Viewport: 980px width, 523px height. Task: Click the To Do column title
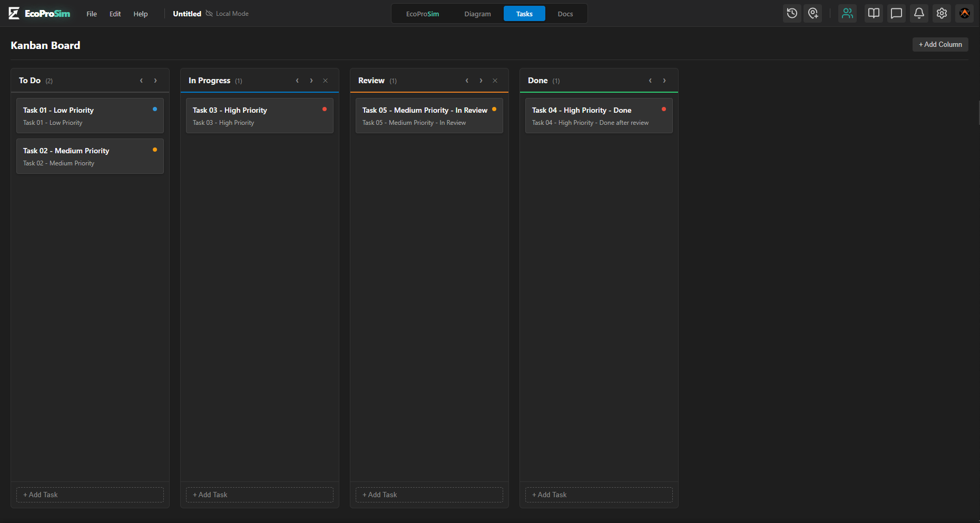[30, 81]
